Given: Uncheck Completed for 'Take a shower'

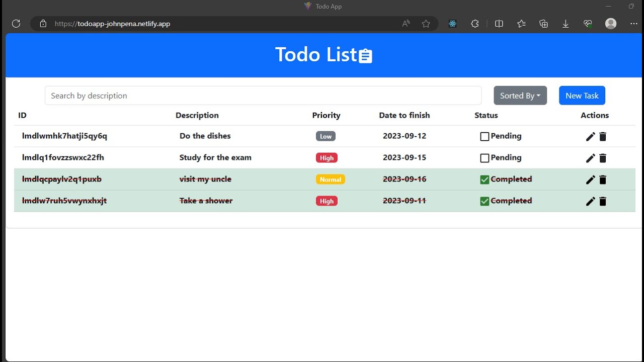Looking at the screenshot, I should point(485,201).
